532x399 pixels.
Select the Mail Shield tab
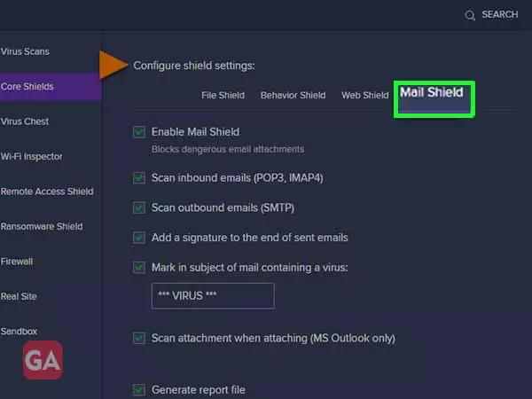click(434, 99)
